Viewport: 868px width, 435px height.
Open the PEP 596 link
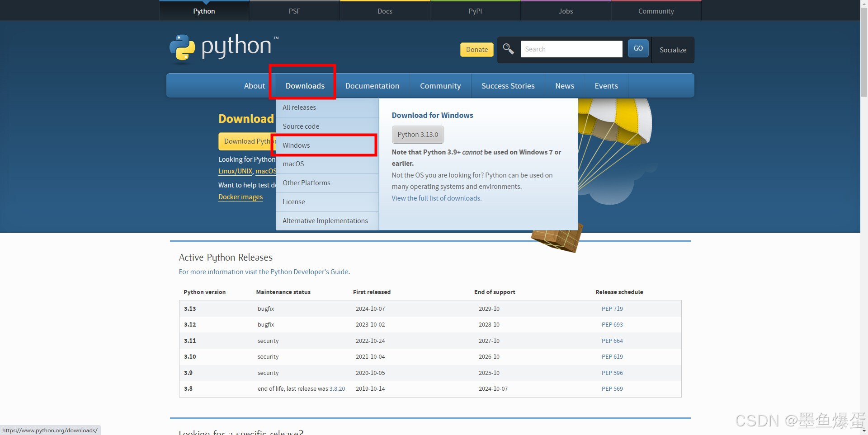(612, 373)
